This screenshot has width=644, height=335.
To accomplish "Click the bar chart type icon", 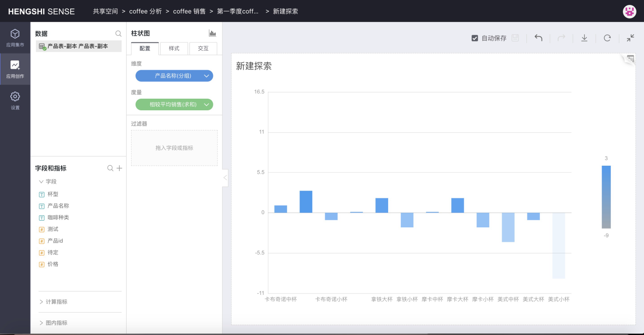I will [x=212, y=33].
